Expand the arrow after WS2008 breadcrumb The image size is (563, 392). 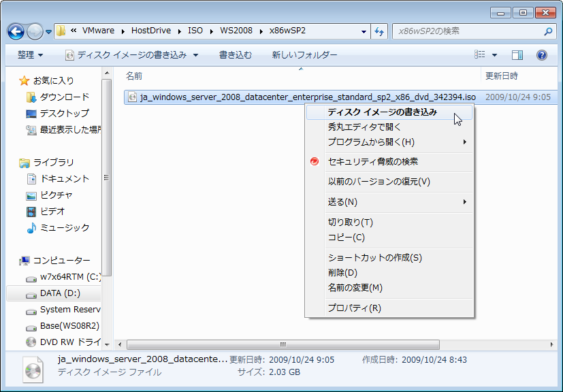click(261, 31)
